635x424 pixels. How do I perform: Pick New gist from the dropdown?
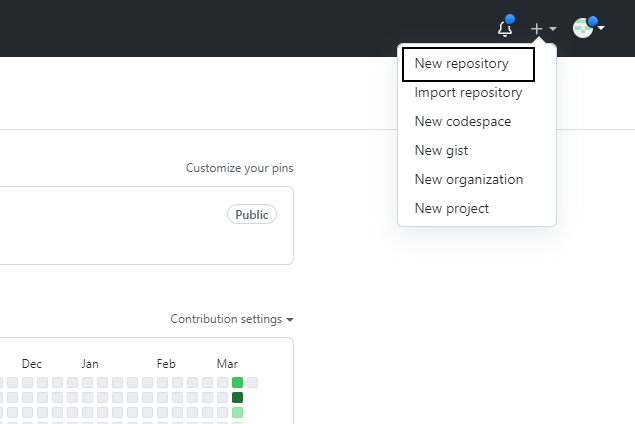tap(441, 151)
